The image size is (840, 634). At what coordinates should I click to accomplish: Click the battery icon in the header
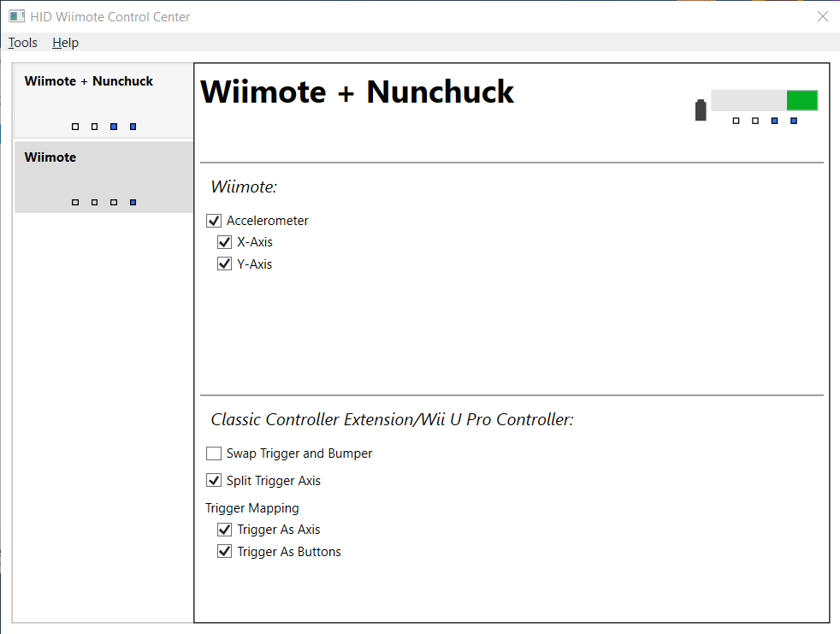(x=700, y=108)
